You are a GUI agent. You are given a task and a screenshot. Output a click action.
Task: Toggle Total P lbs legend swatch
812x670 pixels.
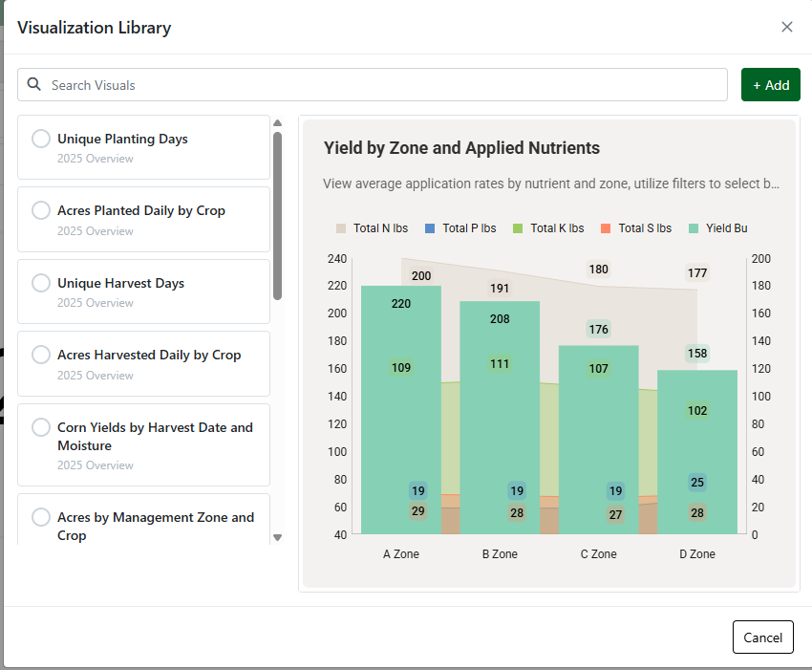(x=430, y=228)
